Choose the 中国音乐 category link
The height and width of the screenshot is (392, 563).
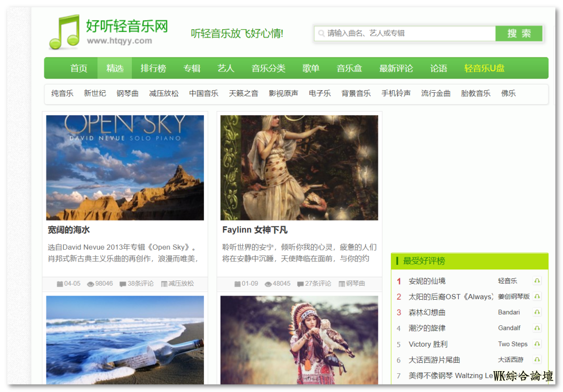(x=204, y=94)
